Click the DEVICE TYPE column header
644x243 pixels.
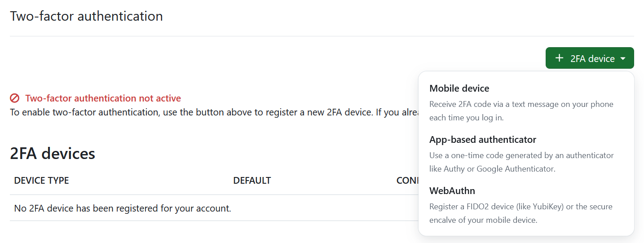coord(41,181)
